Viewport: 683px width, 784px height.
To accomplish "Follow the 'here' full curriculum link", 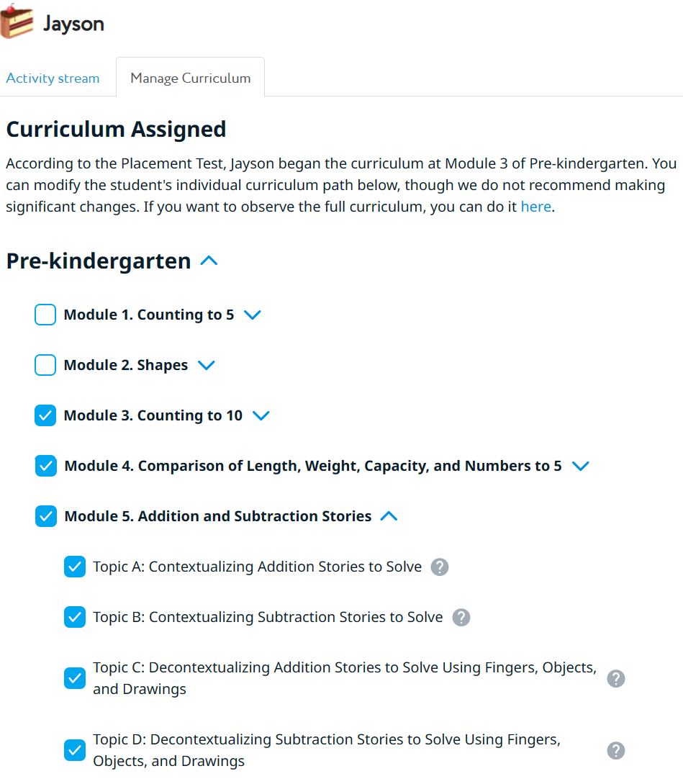I will tap(535, 207).
